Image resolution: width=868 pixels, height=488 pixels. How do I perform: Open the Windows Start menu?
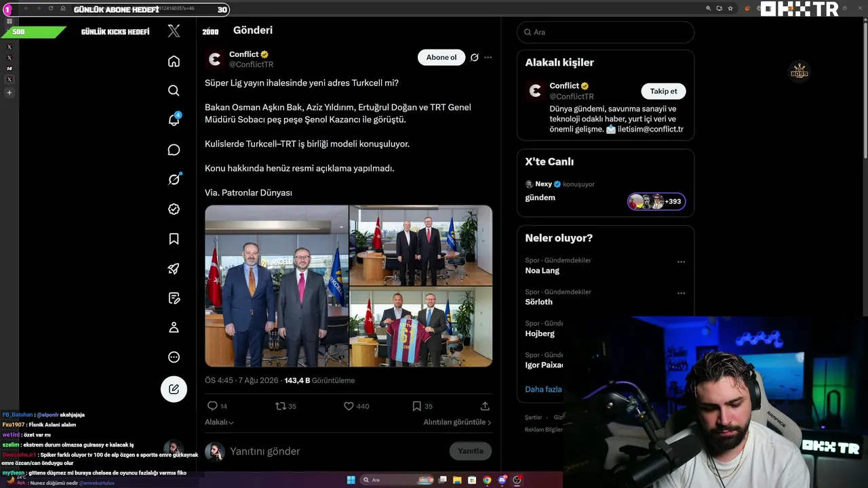[351, 480]
